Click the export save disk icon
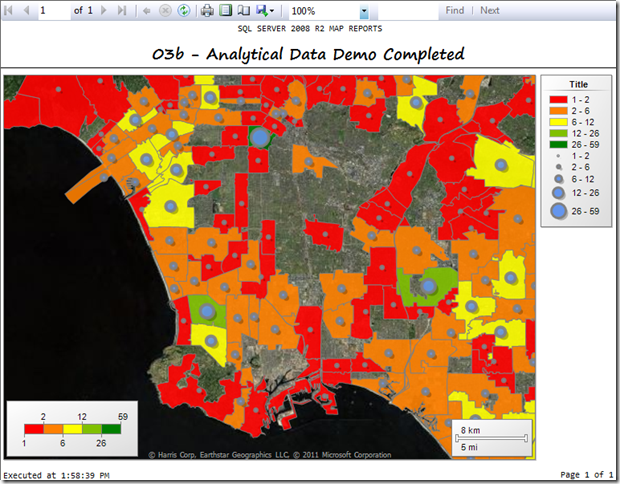This screenshot has height=484, width=620. [x=262, y=11]
